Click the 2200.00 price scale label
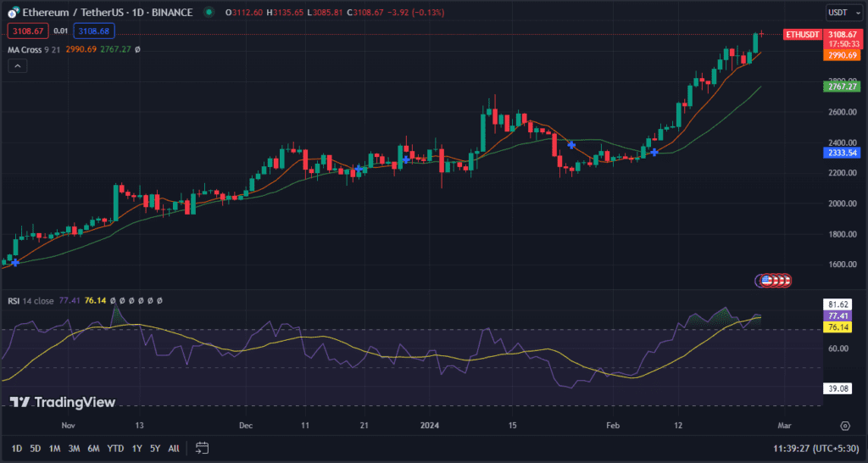This screenshot has height=463, width=868. point(842,173)
